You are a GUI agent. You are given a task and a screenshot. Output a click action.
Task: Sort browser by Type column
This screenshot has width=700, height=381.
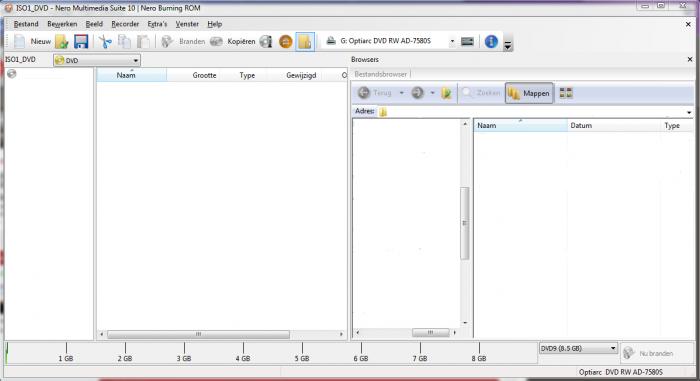pyautogui.click(x=677, y=126)
